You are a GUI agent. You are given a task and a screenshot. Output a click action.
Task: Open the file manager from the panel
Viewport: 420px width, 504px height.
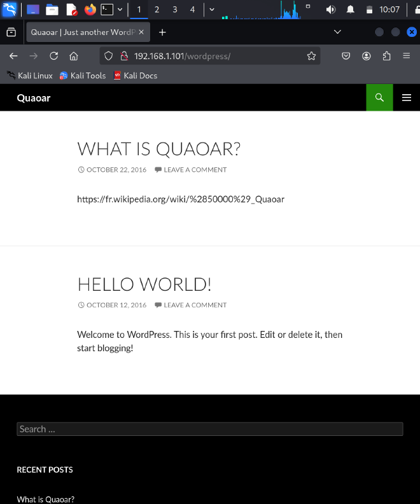[52, 10]
